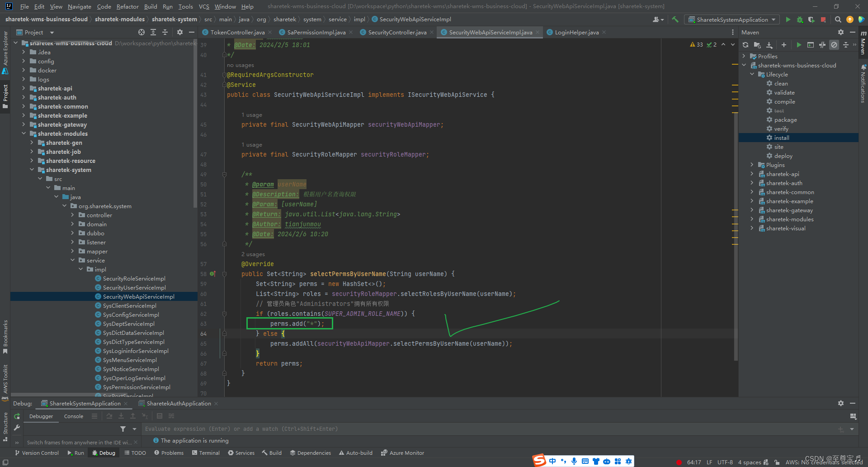Open Search Everywhere magnifier icon
This screenshot has height=467, width=868.
(838, 19)
